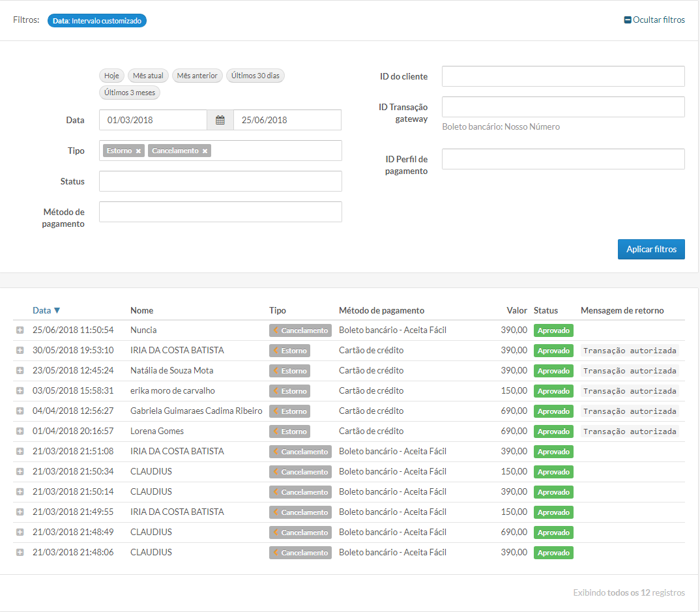
Task: Expand the erika moro de carvalho row
Action: point(20,391)
